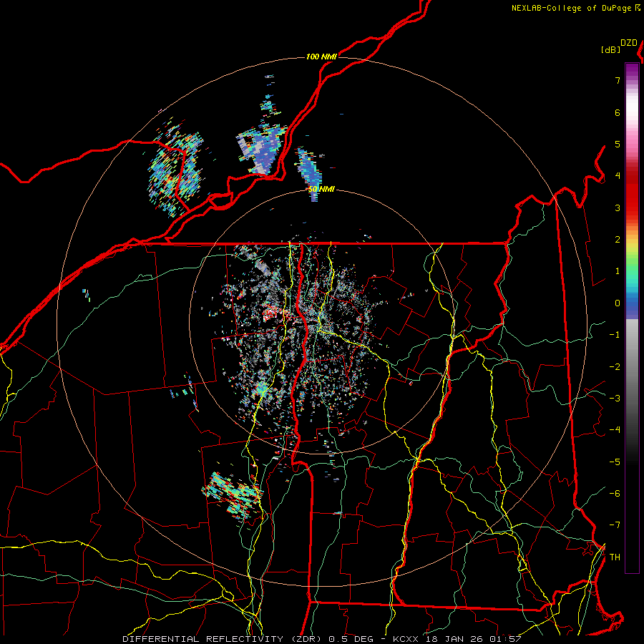This screenshot has height=644, width=644.
Task: Select the 100 NMI range ring label
Action: [x=321, y=57]
